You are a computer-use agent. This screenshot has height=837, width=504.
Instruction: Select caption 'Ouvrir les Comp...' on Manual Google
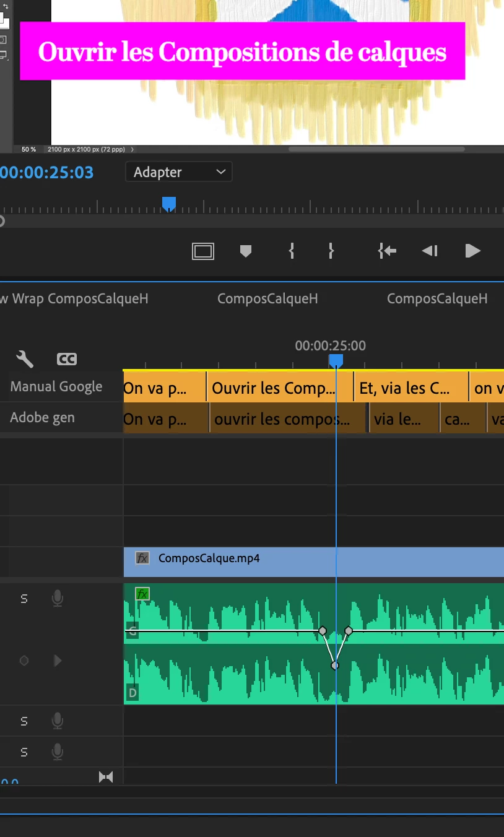coord(280,388)
